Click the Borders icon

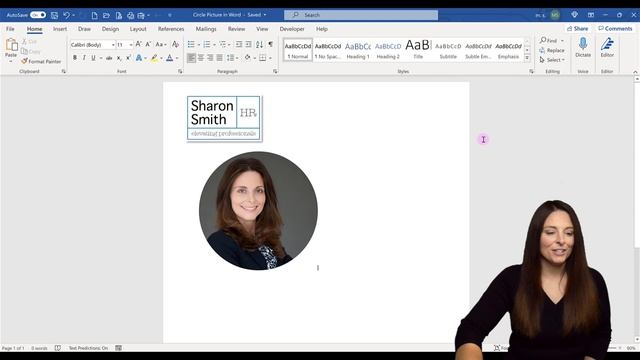pyautogui.click(x=262, y=58)
